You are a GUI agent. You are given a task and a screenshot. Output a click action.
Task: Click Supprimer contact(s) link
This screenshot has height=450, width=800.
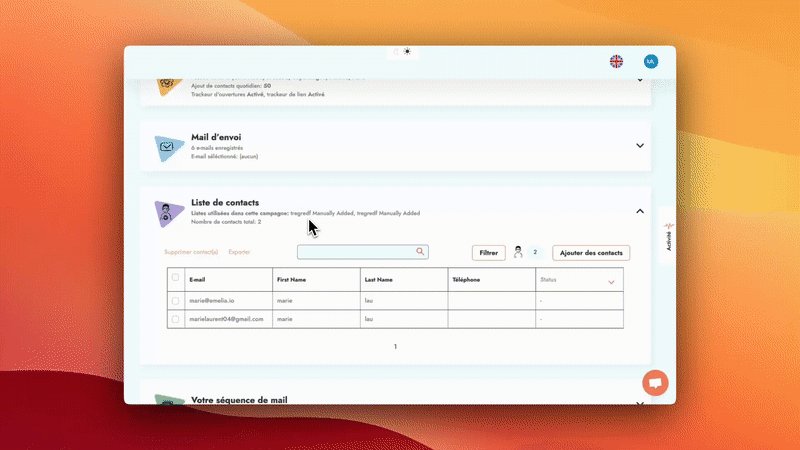(191, 252)
